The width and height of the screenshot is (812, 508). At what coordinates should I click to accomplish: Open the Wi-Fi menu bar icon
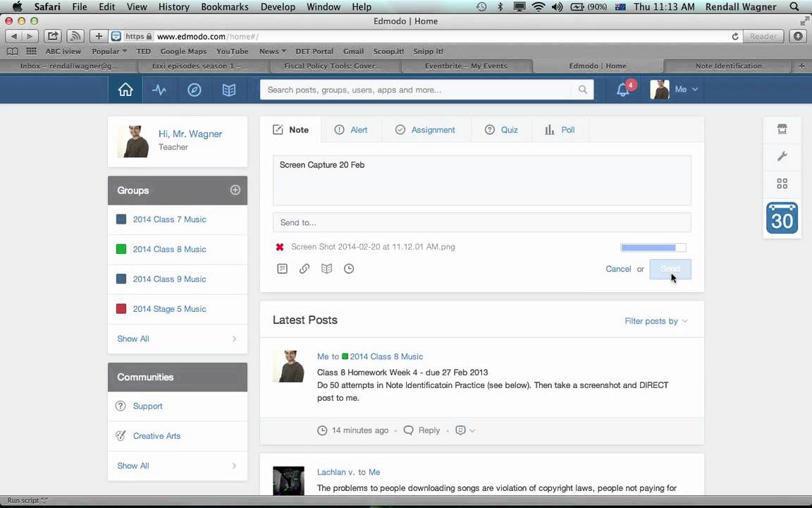pyautogui.click(x=539, y=7)
